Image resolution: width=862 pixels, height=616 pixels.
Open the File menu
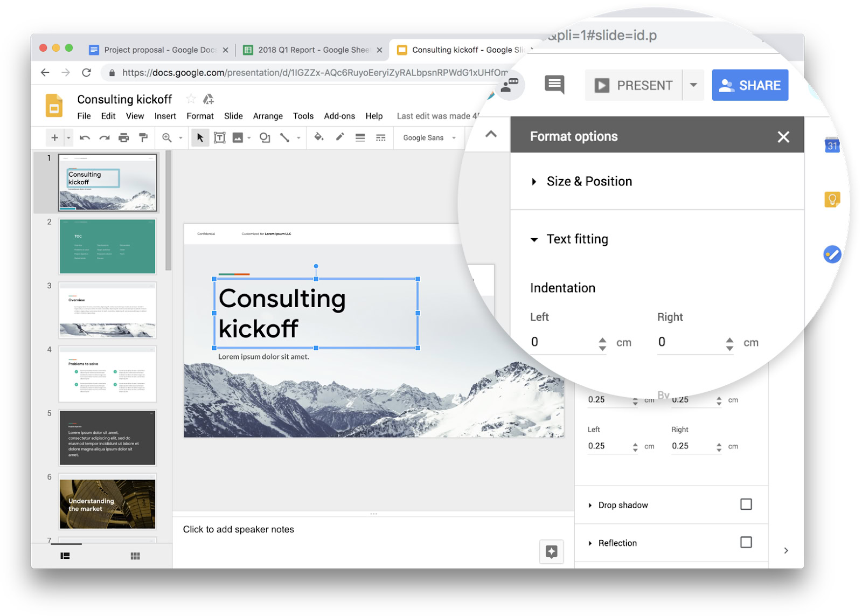point(84,116)
